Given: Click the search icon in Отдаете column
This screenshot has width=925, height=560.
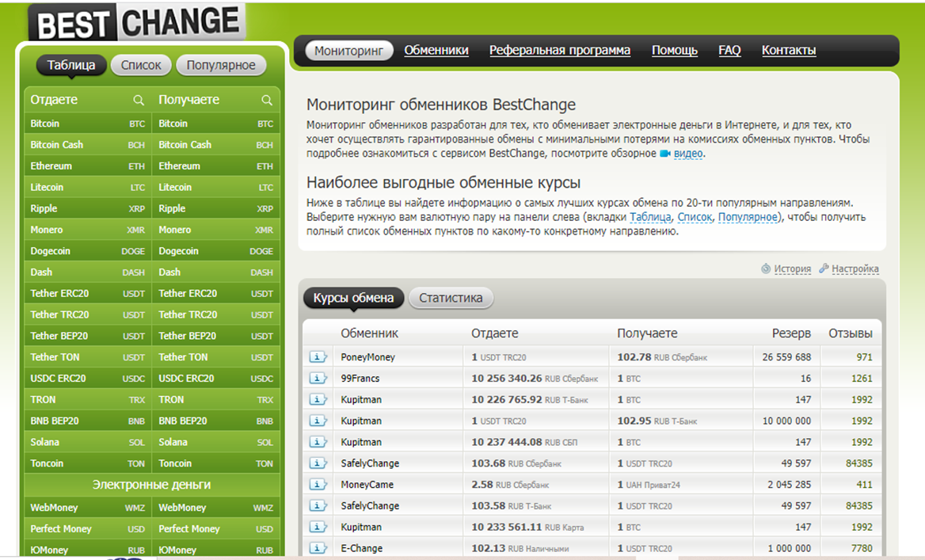Looking at the screenshot, I should tap(139, 101).
